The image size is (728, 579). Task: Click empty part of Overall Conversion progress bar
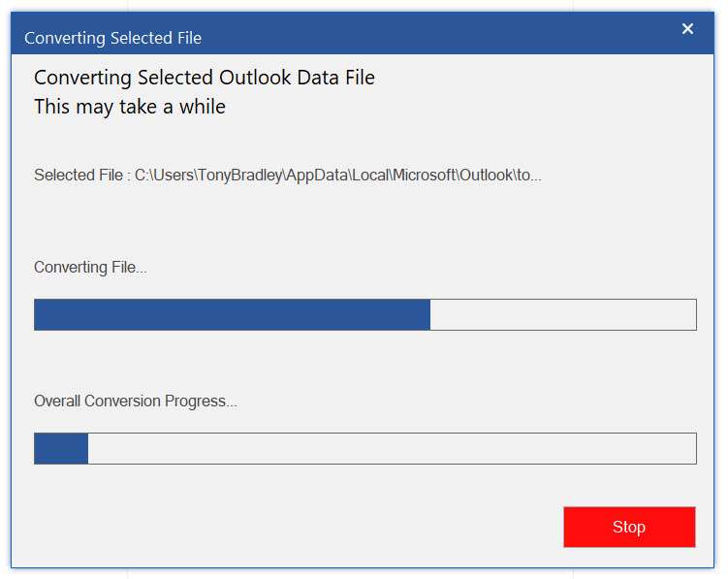[x=393, y=448]
